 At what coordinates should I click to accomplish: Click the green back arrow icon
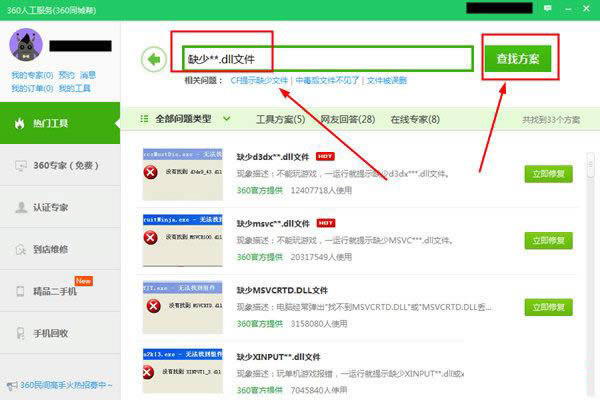[154, 60]
